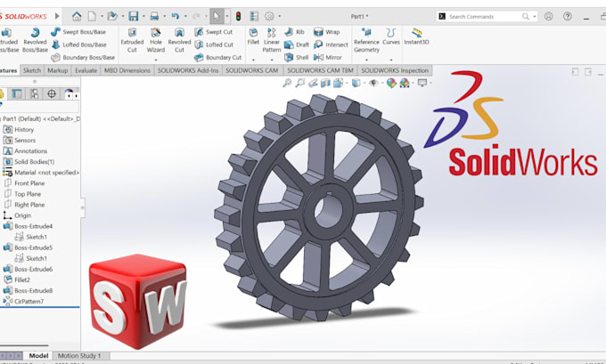
Task: Open the Motion Study 1 tab
Action: 79,355
